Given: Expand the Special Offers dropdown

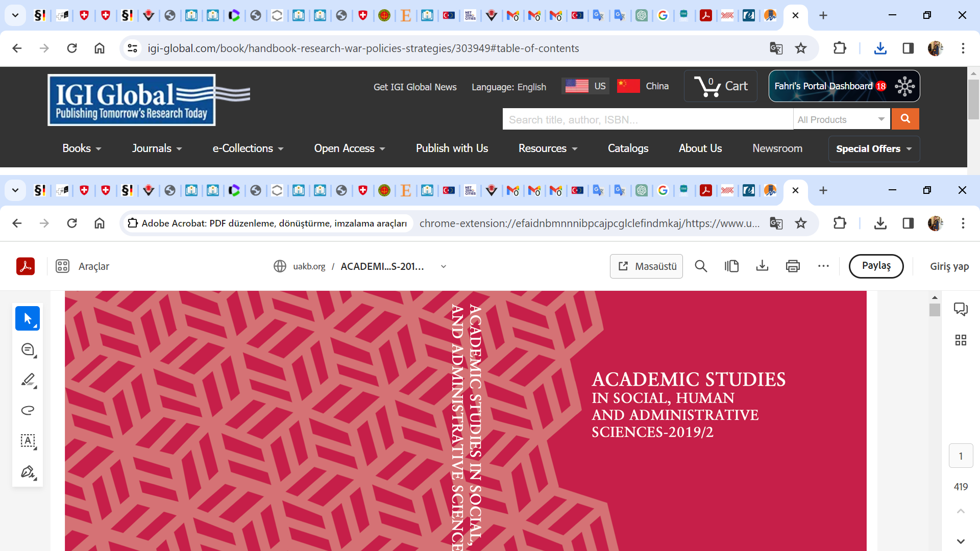Looking at the screenshot, I should 874,149.
